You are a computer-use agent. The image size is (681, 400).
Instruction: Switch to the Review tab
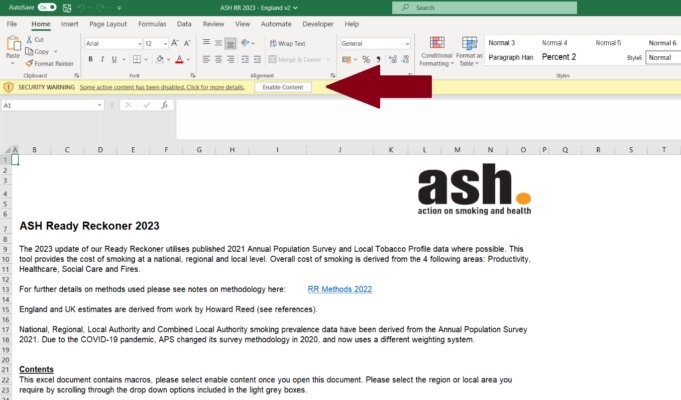click(x=213, y=24)
